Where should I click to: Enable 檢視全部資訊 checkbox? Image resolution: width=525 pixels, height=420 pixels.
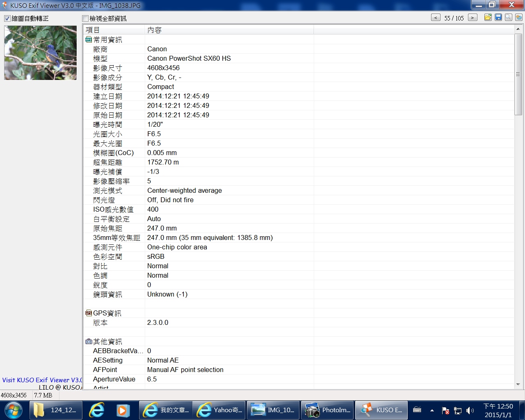[x=85, y=18]
